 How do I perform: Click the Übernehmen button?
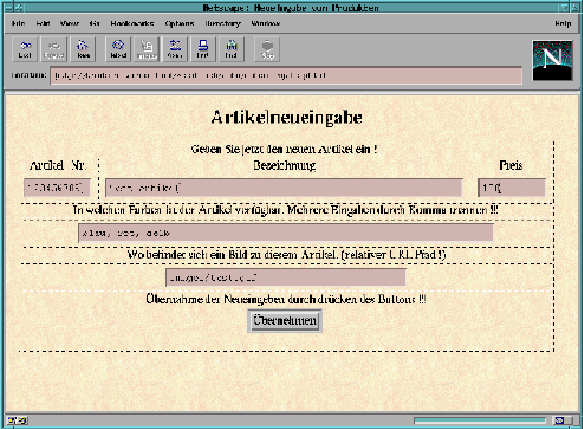[x=285, y=320]
